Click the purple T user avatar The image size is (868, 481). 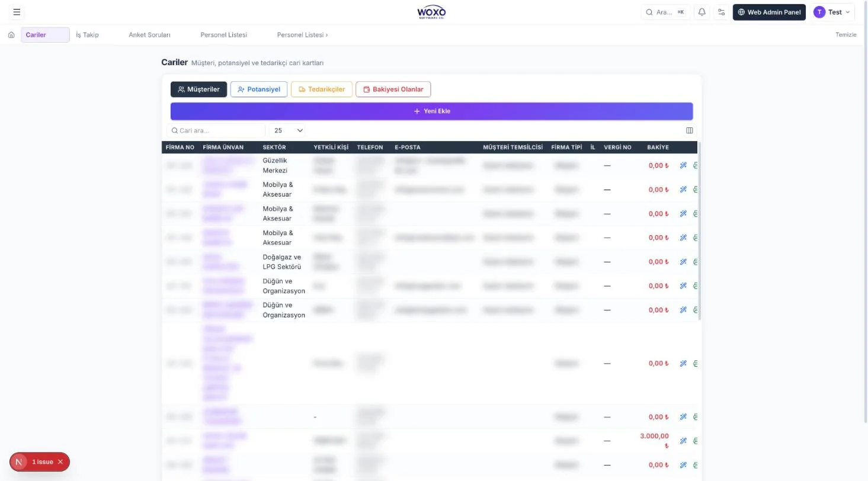point(819,12)
